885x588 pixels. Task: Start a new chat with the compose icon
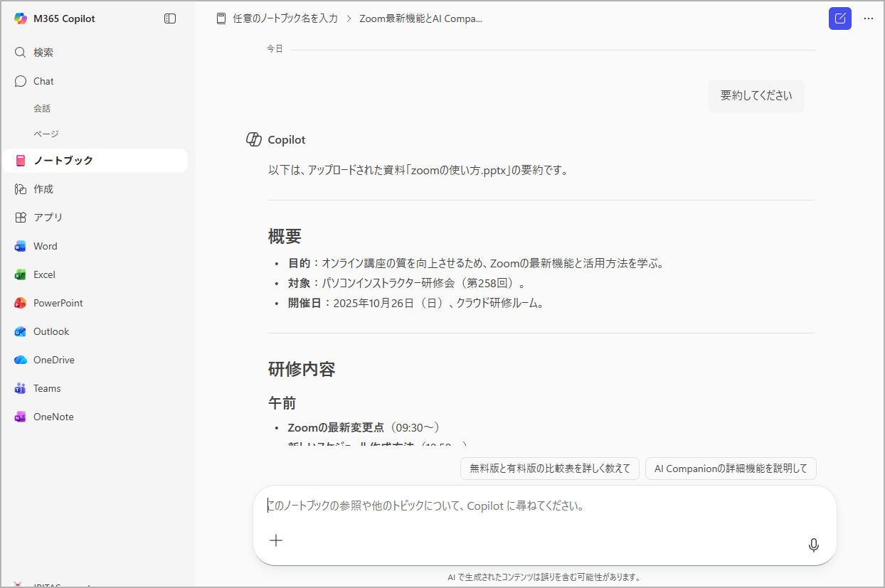[840, 18]
